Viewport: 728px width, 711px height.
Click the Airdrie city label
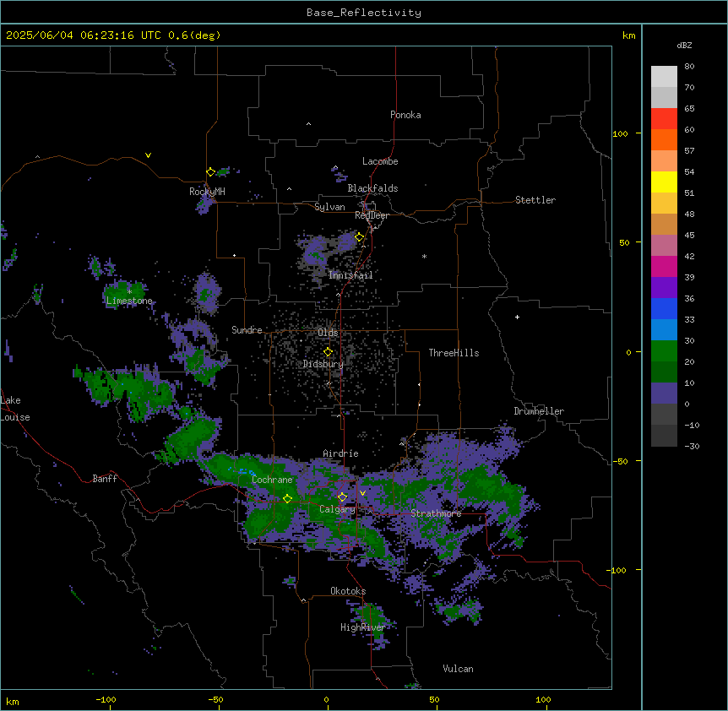341,453
